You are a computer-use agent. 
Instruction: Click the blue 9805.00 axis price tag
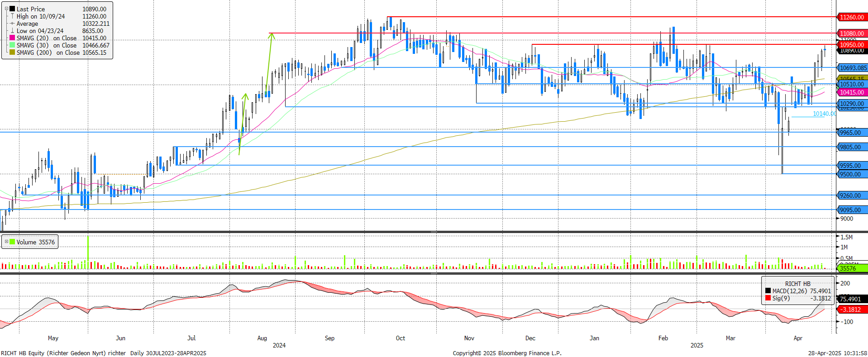(x=851, y=147)
